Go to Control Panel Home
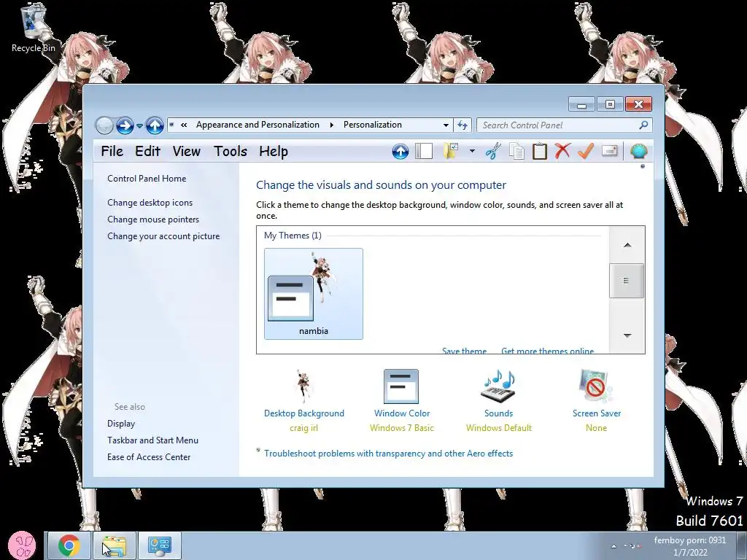This screenshot has height=560, width=747. pos(147,179)
